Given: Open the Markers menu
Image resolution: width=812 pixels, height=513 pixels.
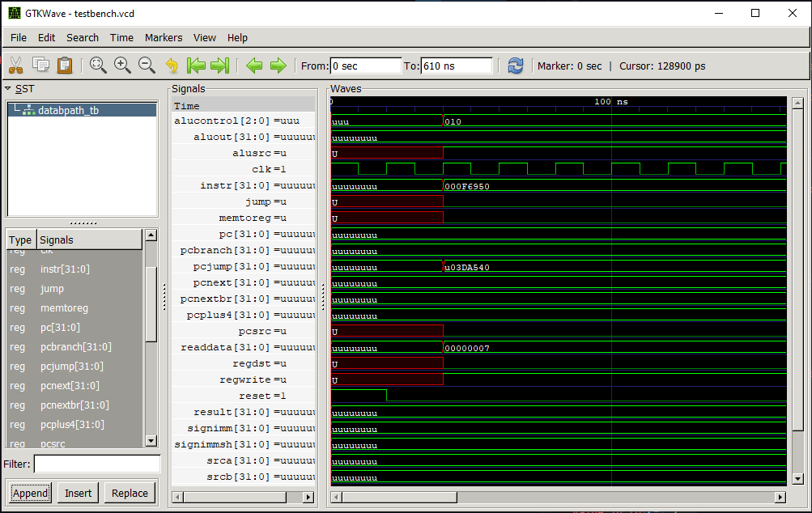Looking at the screenshot, I should coord(164,37).
